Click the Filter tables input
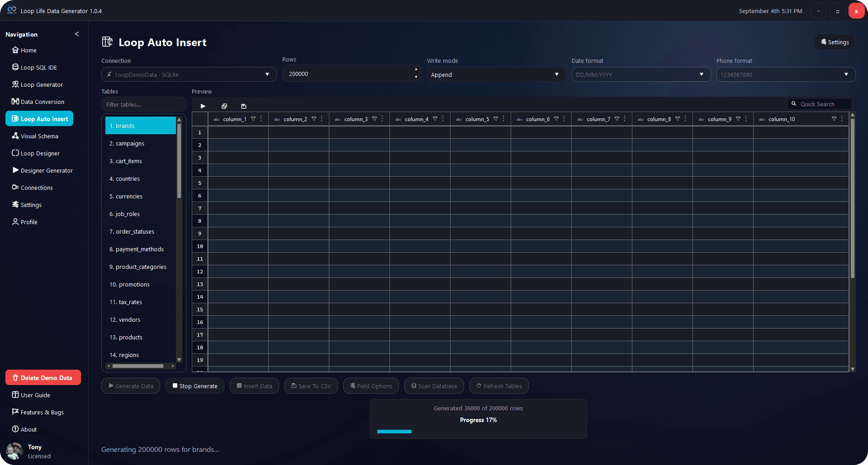This screenshot has height=465, width=868. 143,104
